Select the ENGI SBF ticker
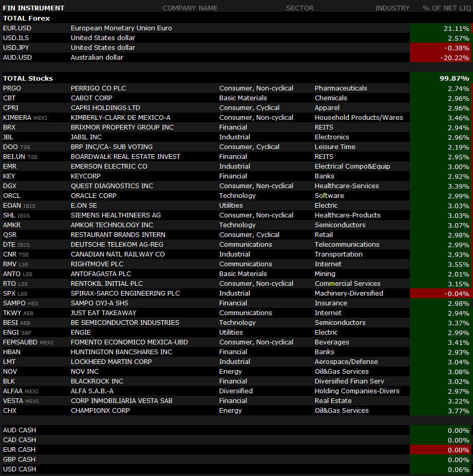The image size is (473, 476). click(17, 333)
